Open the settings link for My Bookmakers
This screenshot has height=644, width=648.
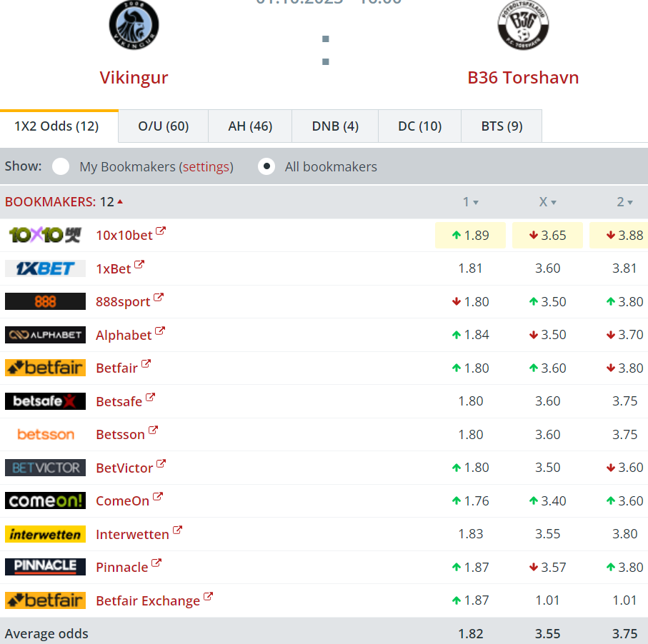point(206,167)
